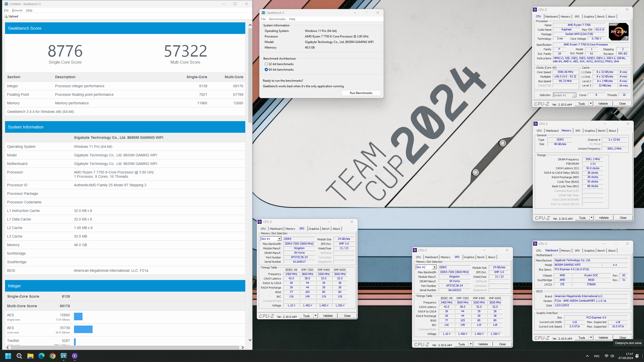Switch to Bench tab in CPU-Z CPU window

[x=601, y=17]
